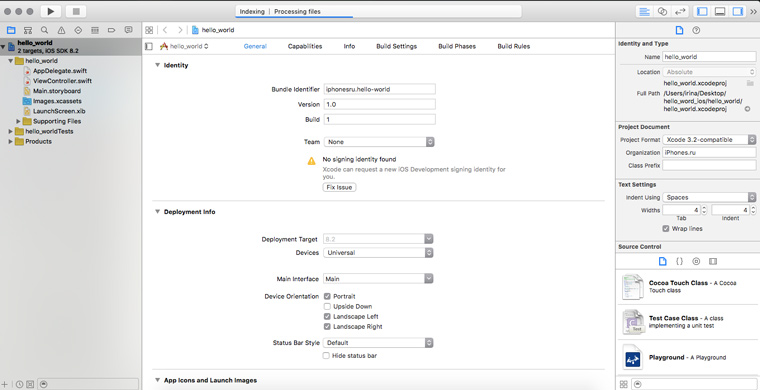Viewport: 760px width, 390px height.
Task: Reveal project file path in Finder arrow
Action: point(747,109)
